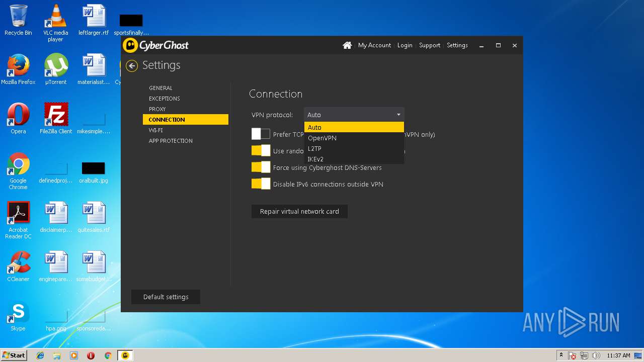Select oralbuilt.jpg on desktop
Image resolution: width=644 pixels, height=362 pixels.
[x=94, y=172]
